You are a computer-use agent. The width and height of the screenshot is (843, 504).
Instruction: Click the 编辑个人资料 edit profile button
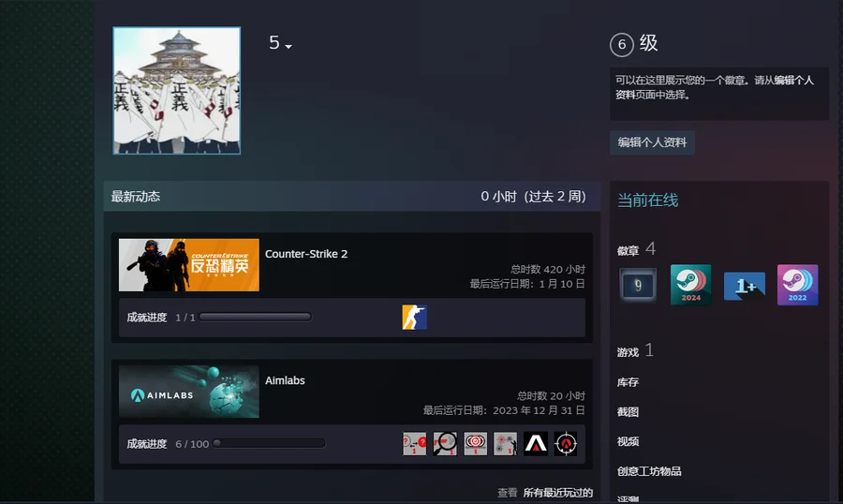click(652, 142)
